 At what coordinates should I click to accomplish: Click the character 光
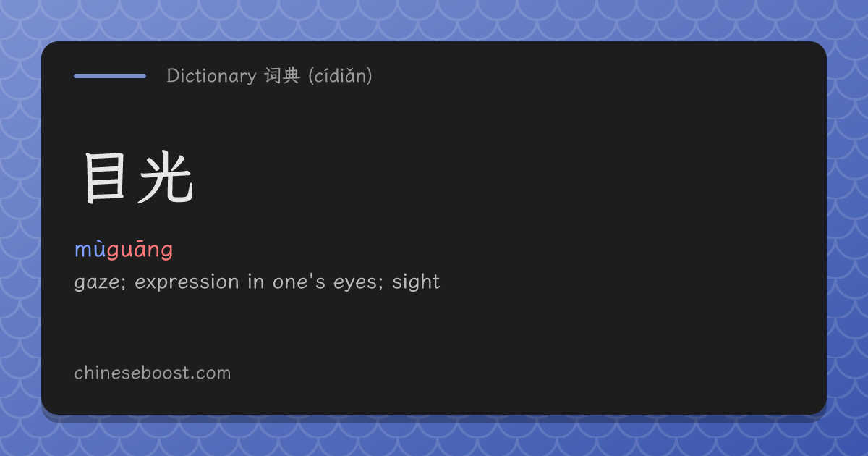167,178
